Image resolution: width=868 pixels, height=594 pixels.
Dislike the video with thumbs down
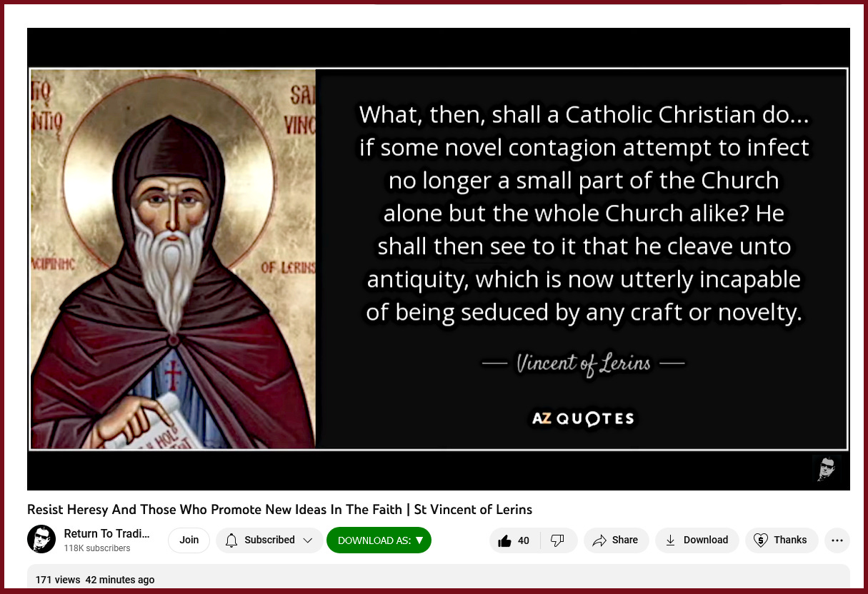click(x=558, y=540)
